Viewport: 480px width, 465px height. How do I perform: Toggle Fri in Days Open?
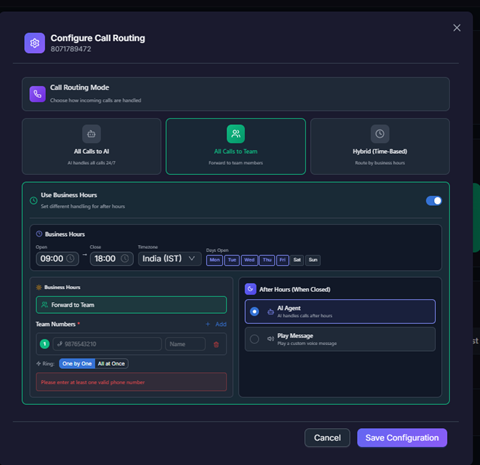tap(282, 260)
